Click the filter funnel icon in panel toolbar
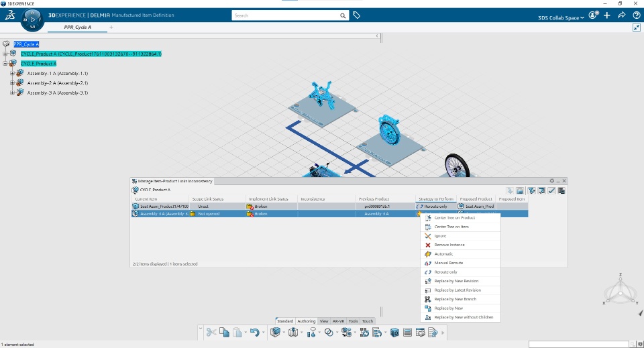 point(532,190)
